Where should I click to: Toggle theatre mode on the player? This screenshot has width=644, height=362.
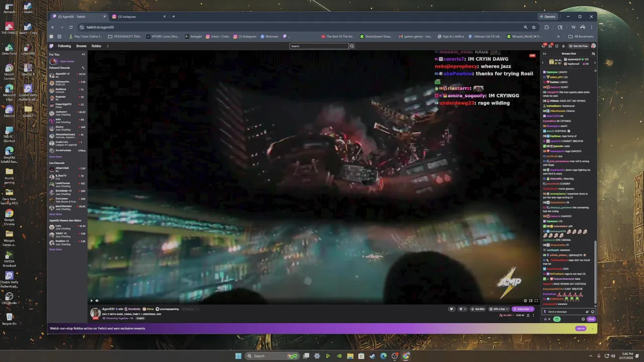[x=530, y=301]
